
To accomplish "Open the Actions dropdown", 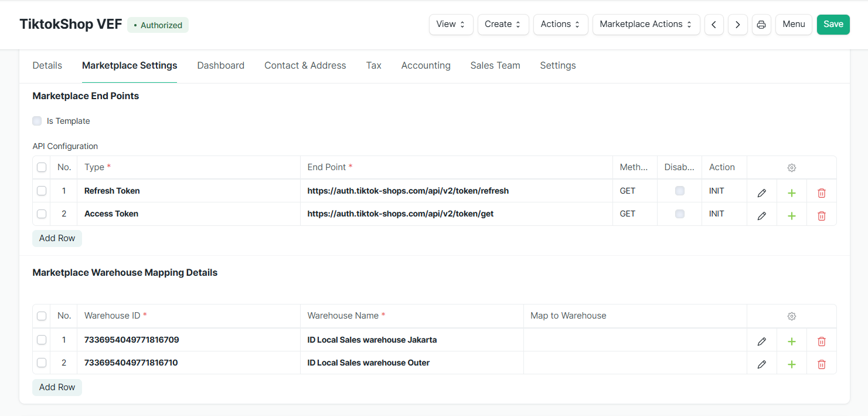I will click(x=561, y=25).
